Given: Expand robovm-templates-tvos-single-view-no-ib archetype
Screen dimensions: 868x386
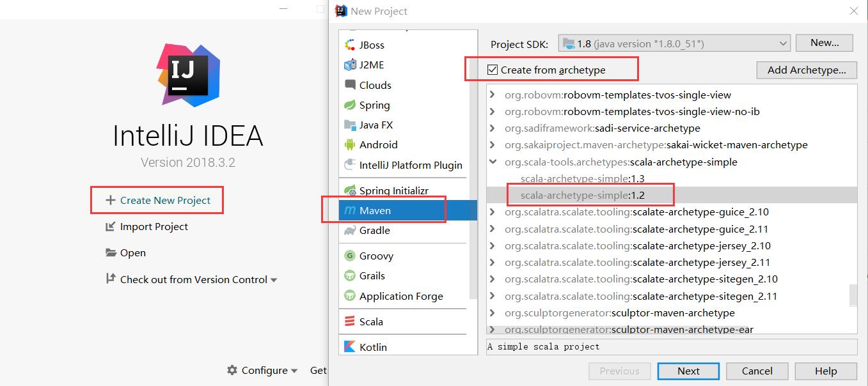Looking at the screenshot, I should coord(493,111).
